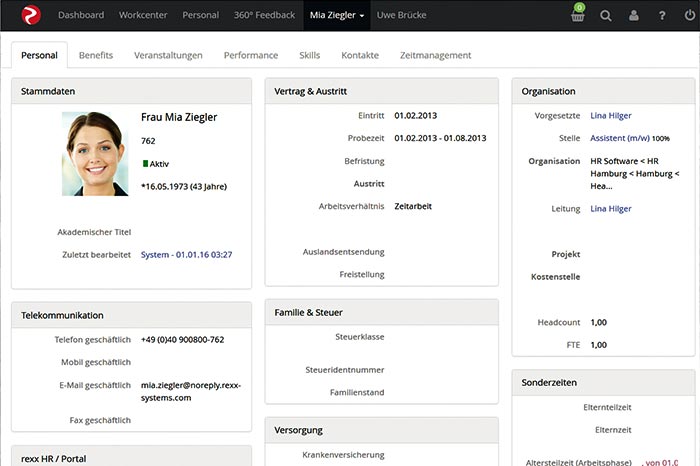This screenshot has height=466, width=700.
Task: Open the search magnifier icon
Action: click(x=606, y=16)
